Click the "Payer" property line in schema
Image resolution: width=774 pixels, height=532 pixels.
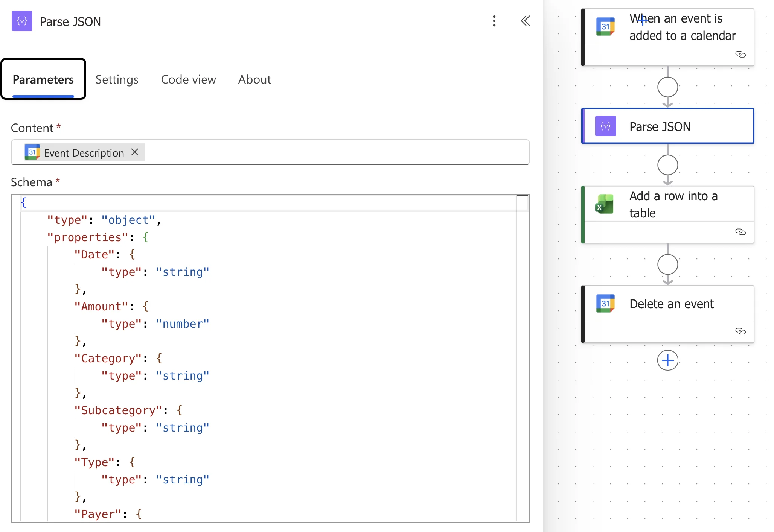(x=108, y=514)
